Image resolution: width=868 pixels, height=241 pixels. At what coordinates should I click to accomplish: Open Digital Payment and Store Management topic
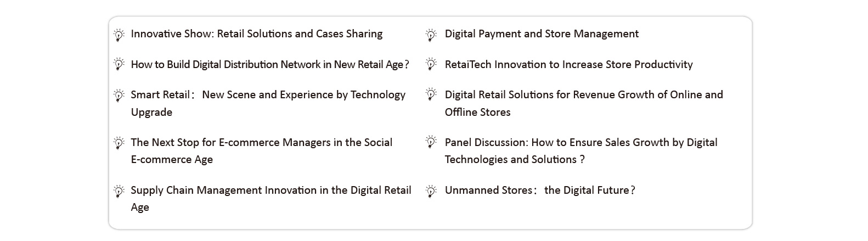542,34
